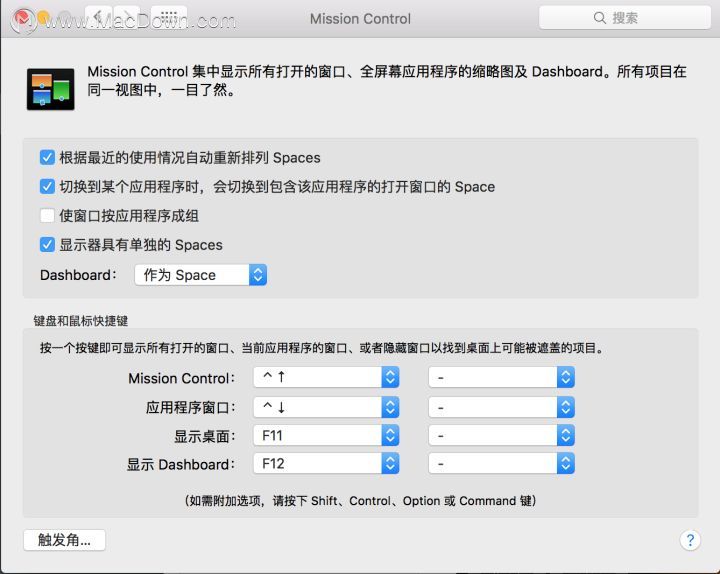Open 显示 Dashboard F12 keyboard dropdown

tap(326, 464)
